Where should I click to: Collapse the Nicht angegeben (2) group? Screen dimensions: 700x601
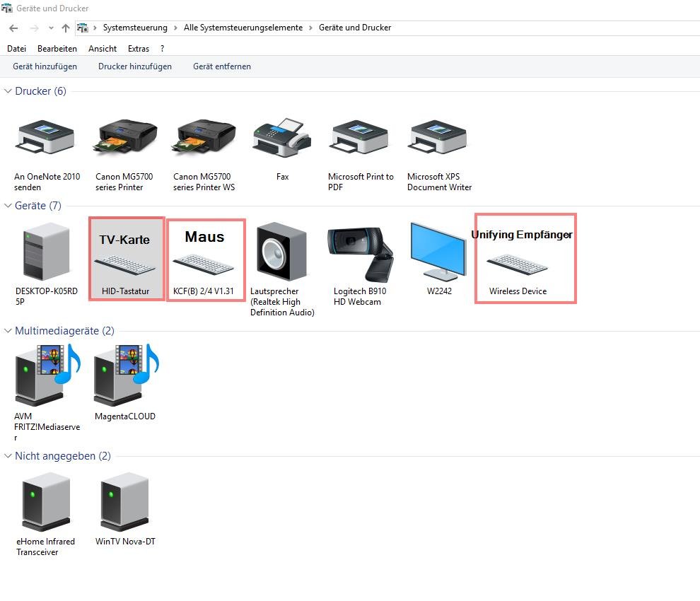[x=8, y=456]
